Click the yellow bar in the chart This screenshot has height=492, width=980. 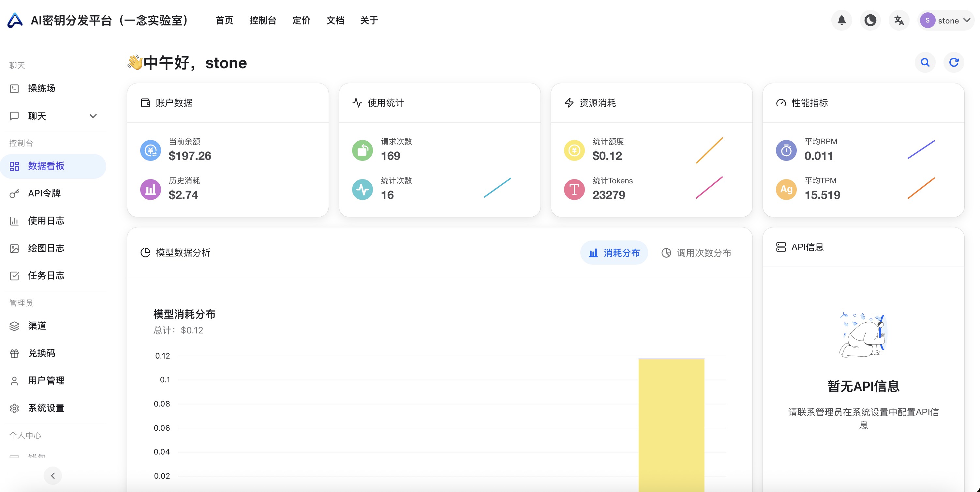(x=672, y=425)
